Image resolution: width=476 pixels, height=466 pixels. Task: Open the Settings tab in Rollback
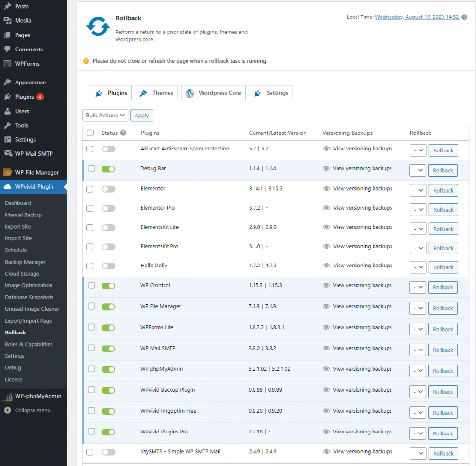[x=270, y=92]
